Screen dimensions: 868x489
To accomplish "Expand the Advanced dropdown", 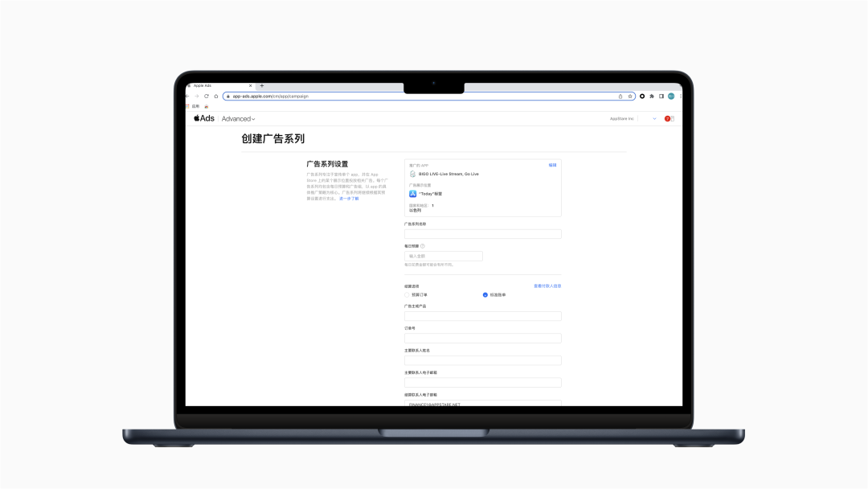I will (239, 118).
